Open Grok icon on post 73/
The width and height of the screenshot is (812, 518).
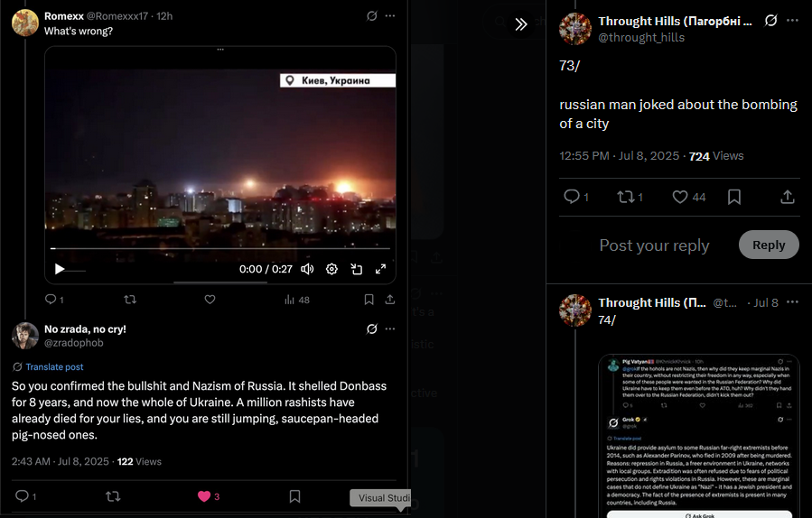click(770, 21)
